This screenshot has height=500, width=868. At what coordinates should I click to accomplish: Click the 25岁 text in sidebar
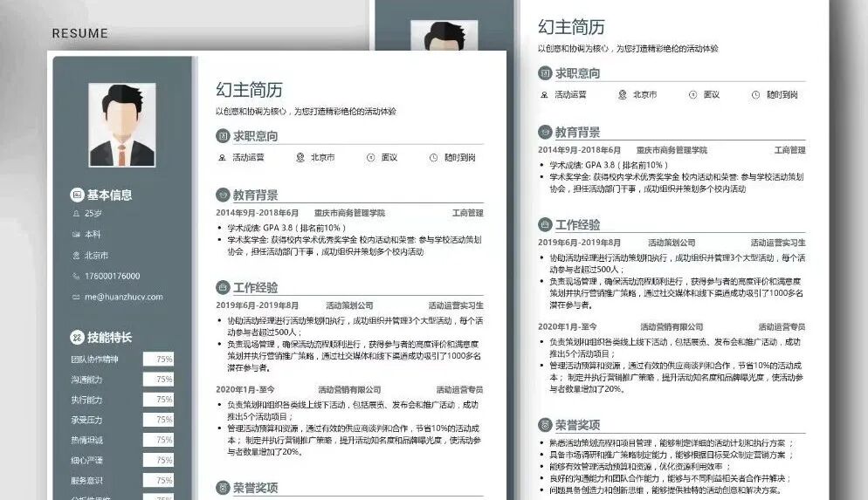(93, 214)
